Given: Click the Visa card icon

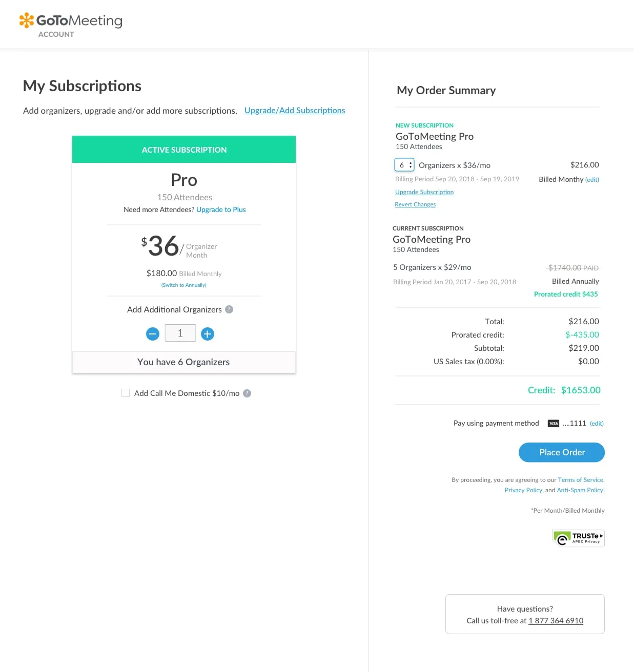Looking at the screenshot, I should coord(554,424).
